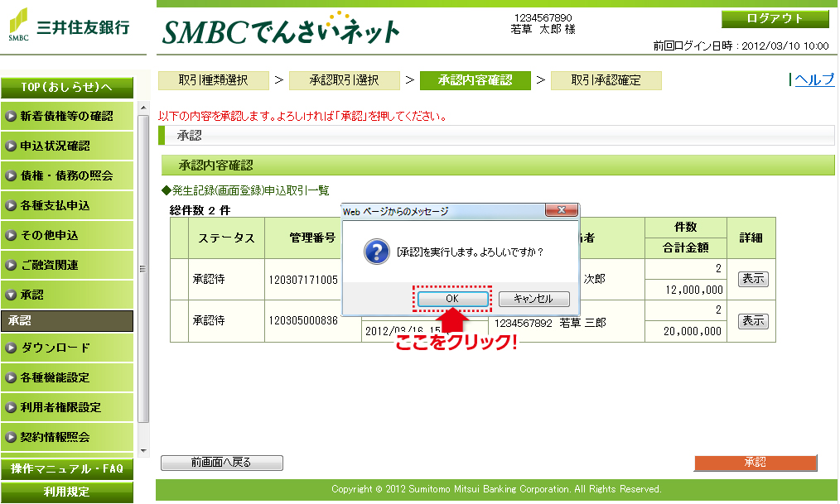
Task: Open 新着債権等の確認 menu
Action: tap(67, 116)
